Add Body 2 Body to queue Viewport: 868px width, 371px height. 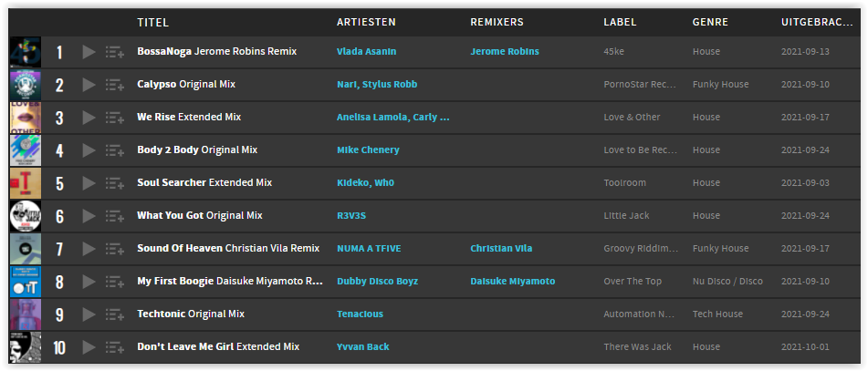[x=115, y=150]
